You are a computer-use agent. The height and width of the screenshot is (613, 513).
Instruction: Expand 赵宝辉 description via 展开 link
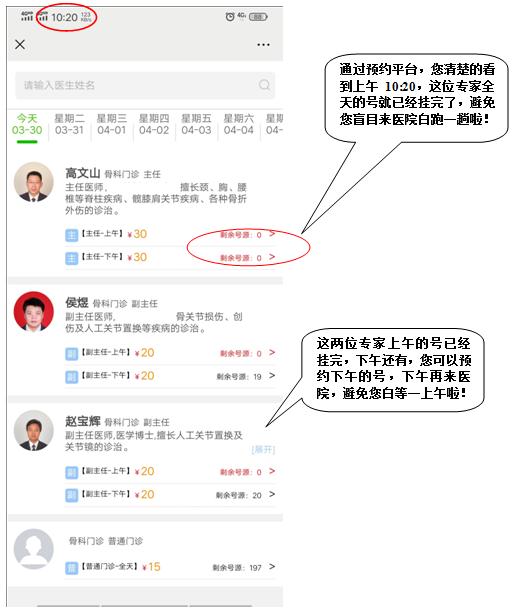pos(263,450)
